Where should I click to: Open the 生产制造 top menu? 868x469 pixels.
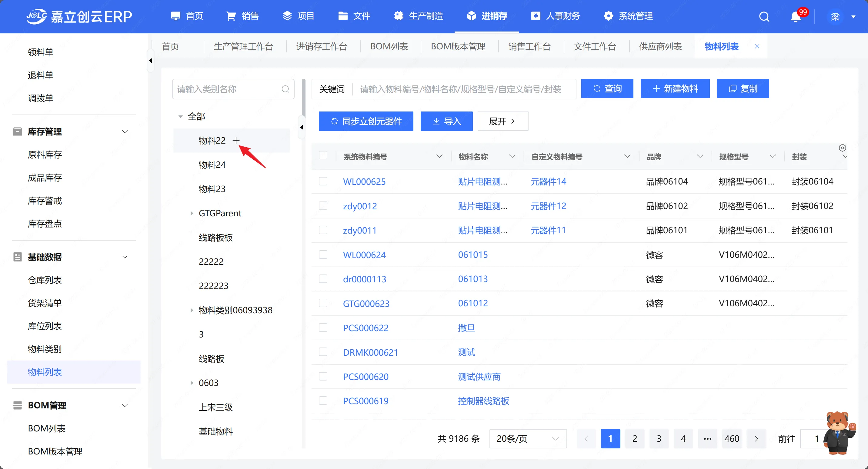pos(419,16)
